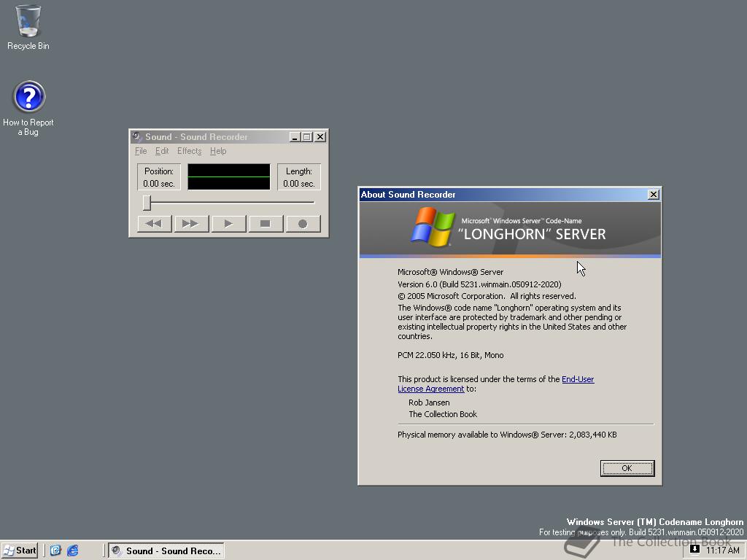Screen dimensions: 747x560
Task: Click the Show Desktop quick launch icon
Action: 55,551
